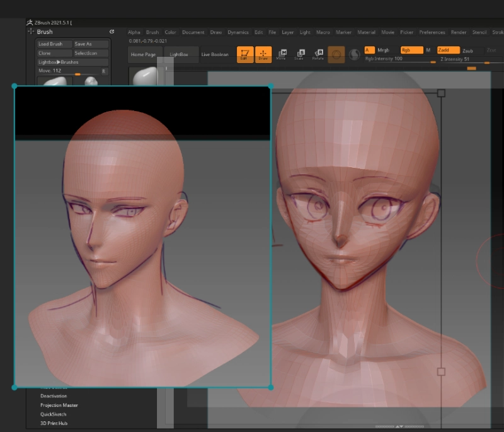Open the Preferences menu
This screenshot has width=504, height=432.
pos(432,32)
